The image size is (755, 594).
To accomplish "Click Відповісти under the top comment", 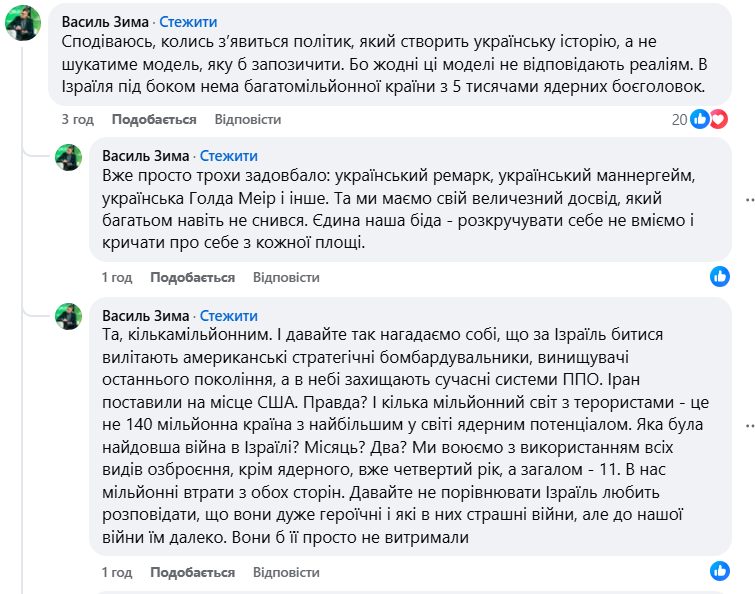I will pos(247,119).
